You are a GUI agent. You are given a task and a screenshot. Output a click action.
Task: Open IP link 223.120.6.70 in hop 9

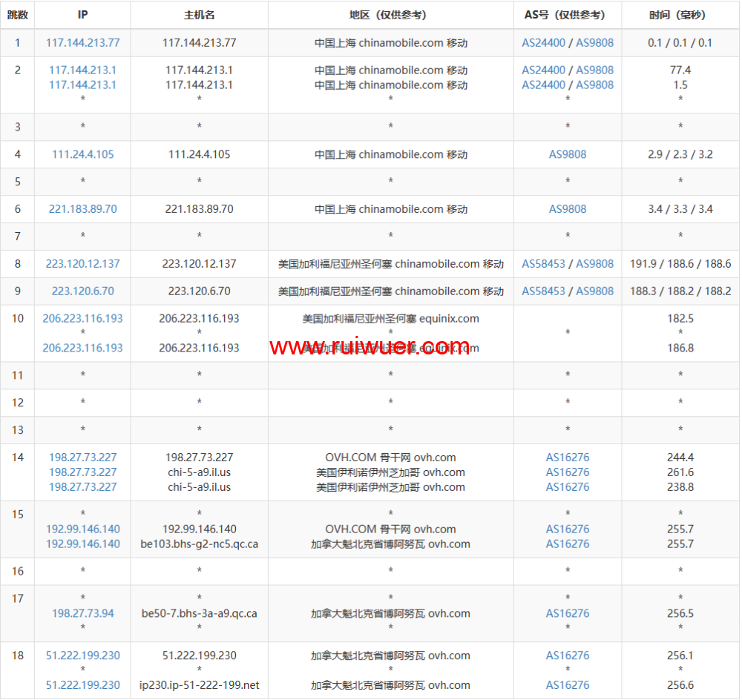[82, 291]
